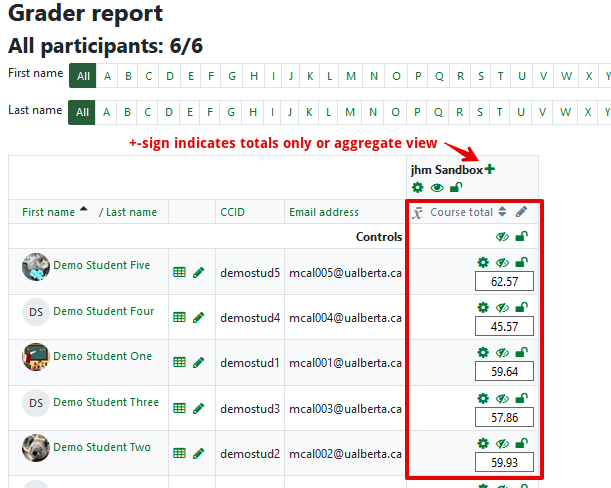Image resolution: width=611 pixels, height=488 pixels.
Task: Click the lock icon in Controls row
Action: point(521,237)
